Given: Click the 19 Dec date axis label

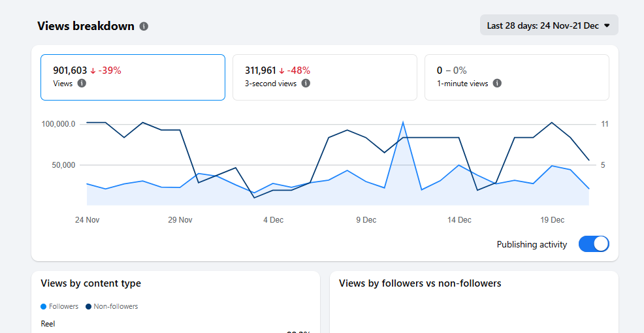Looking at the screenshot, I should [x=553, y=220].
